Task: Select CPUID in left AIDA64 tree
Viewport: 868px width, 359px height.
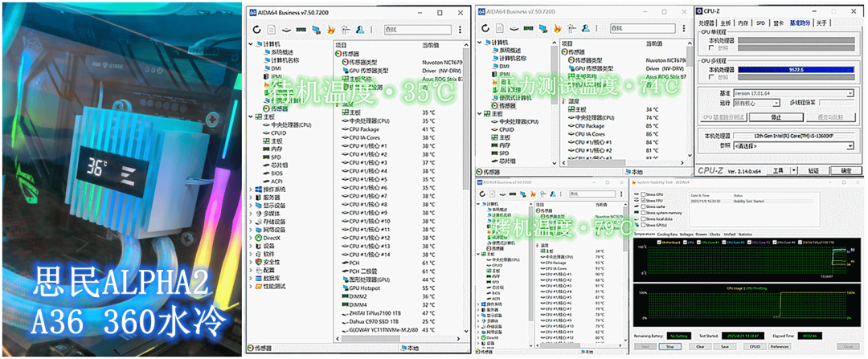Action: [274, 133]
